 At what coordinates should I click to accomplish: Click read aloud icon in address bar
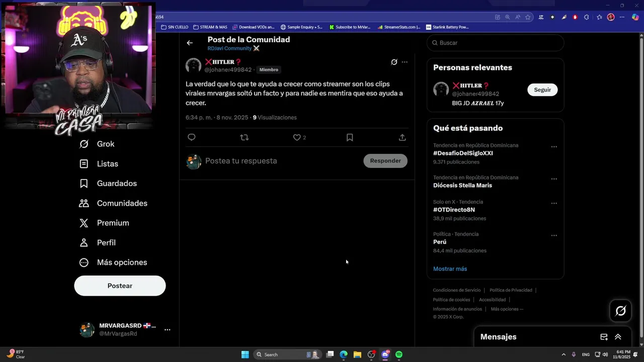point(517,17)
